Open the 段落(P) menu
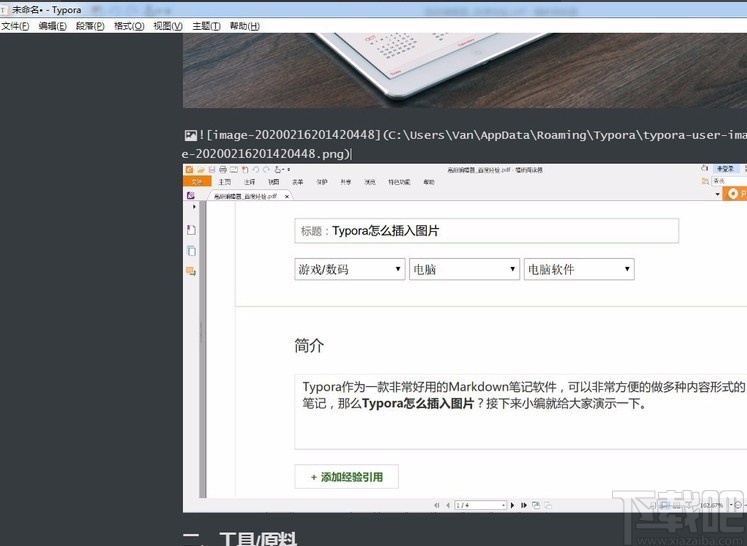747x546 pixels. 90,26
